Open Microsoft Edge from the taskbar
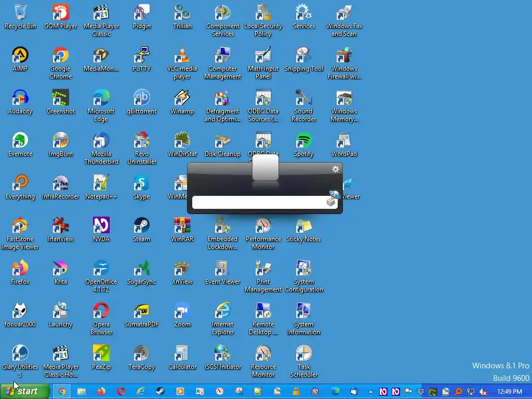The image size is (532, 399). 335,391
